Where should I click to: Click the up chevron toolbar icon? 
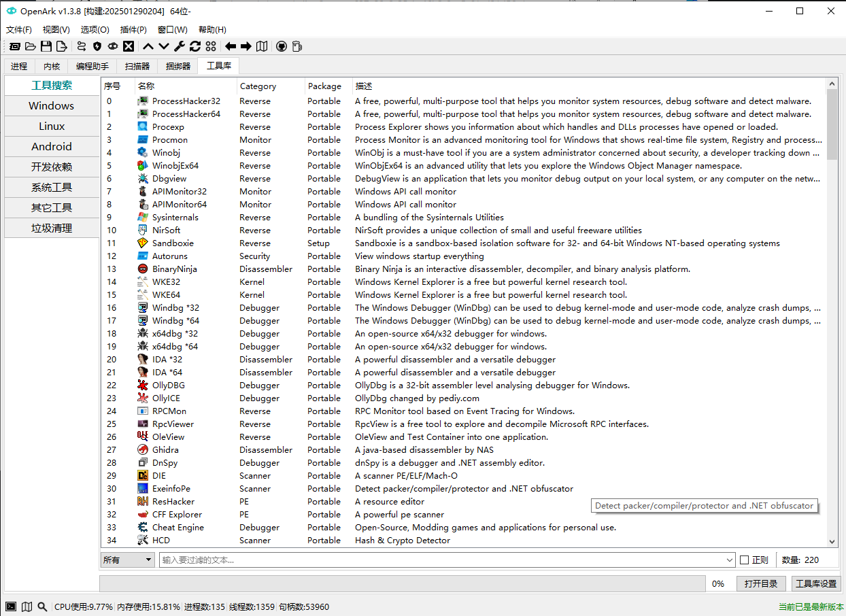(x=148, y=46)
